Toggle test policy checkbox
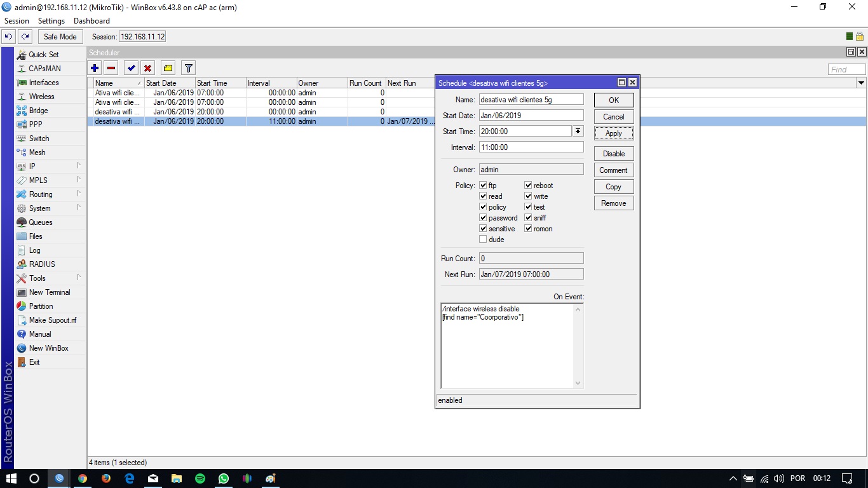Viewport: 868px width, 488px height. [528, 207]
